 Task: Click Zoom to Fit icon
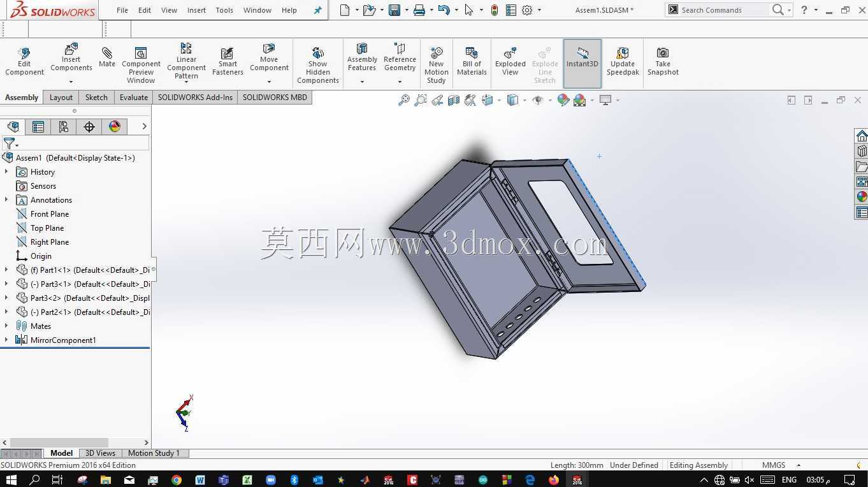pyautogui.click(x=404, y=100)
